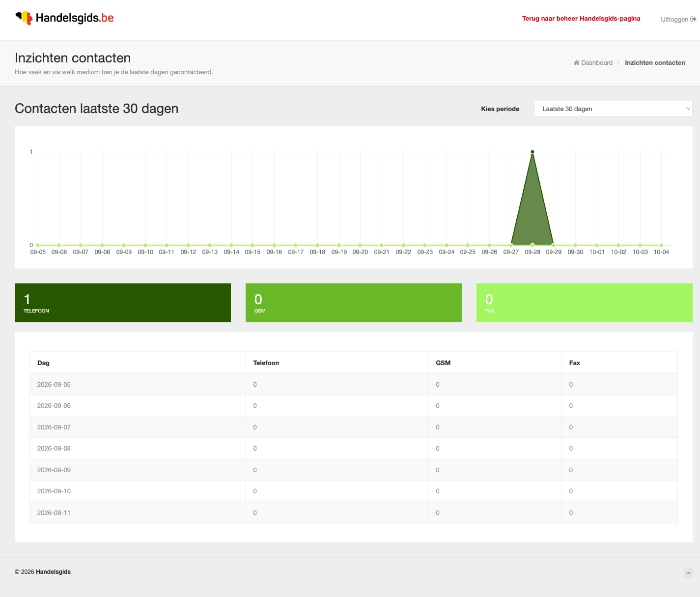
Task: Click the chart data point at 09-05
Action: (x=38, y=245)
